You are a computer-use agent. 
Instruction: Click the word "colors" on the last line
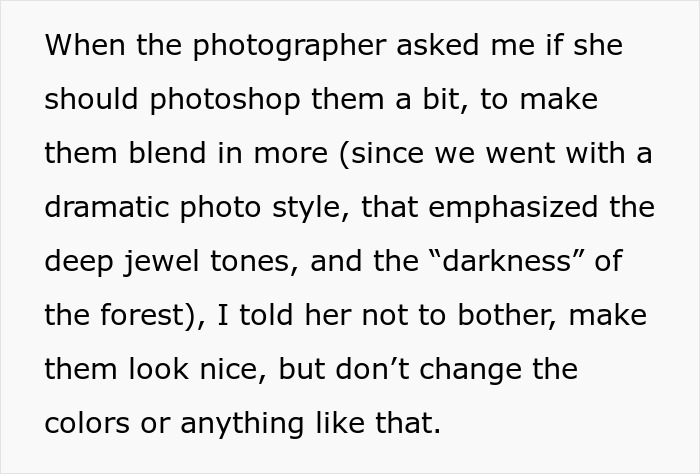[85, 423]
